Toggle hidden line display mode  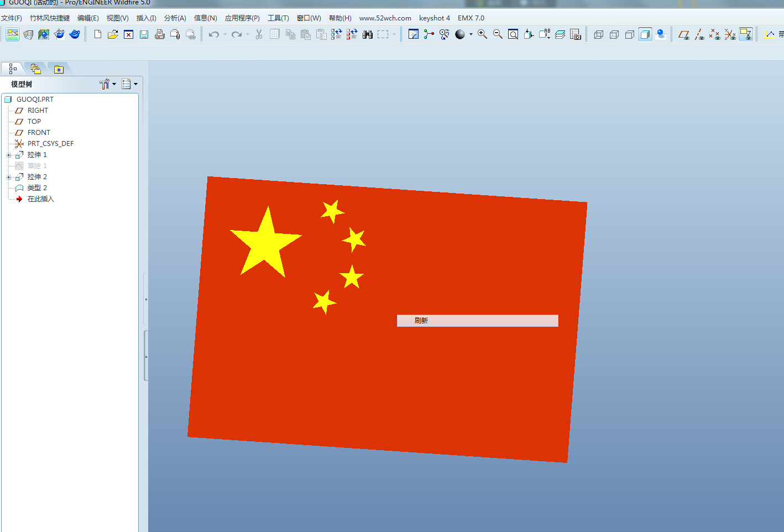(614, 34)
